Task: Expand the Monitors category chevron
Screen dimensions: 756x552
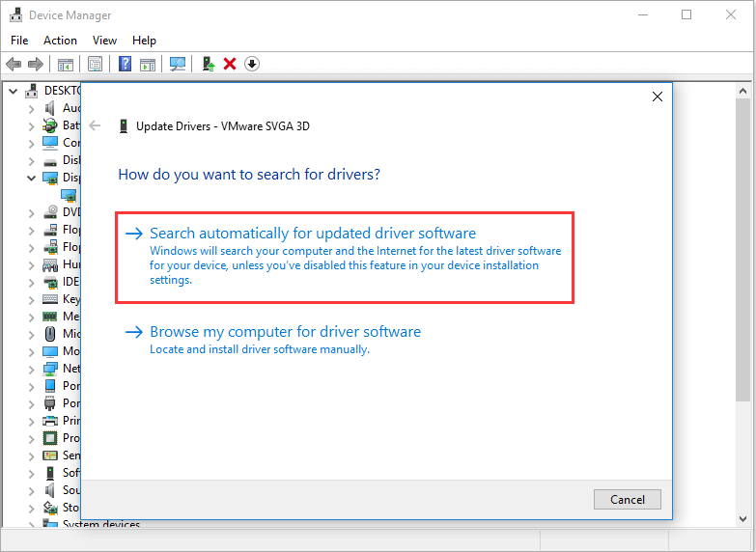Action: pyautogui.click(x=32, y=351)
